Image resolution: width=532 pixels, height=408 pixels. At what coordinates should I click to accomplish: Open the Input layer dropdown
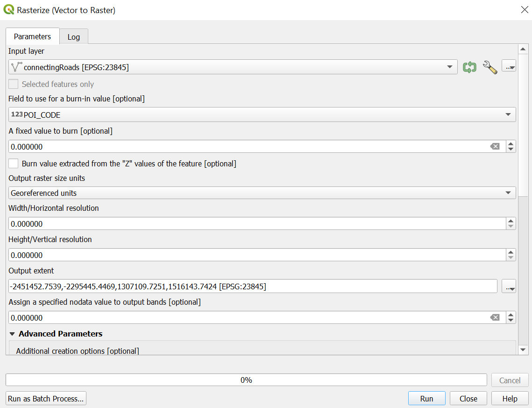tap(233, 67)
